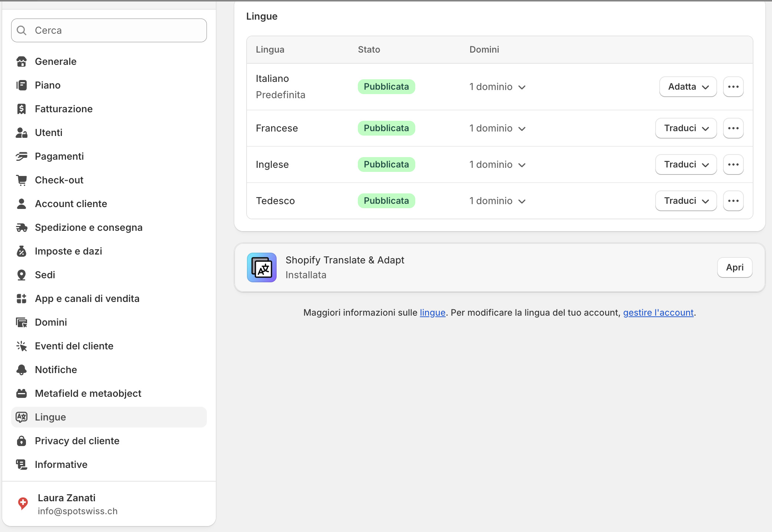Open the Traduci dropdown for Tedesco

pos(686,201)
